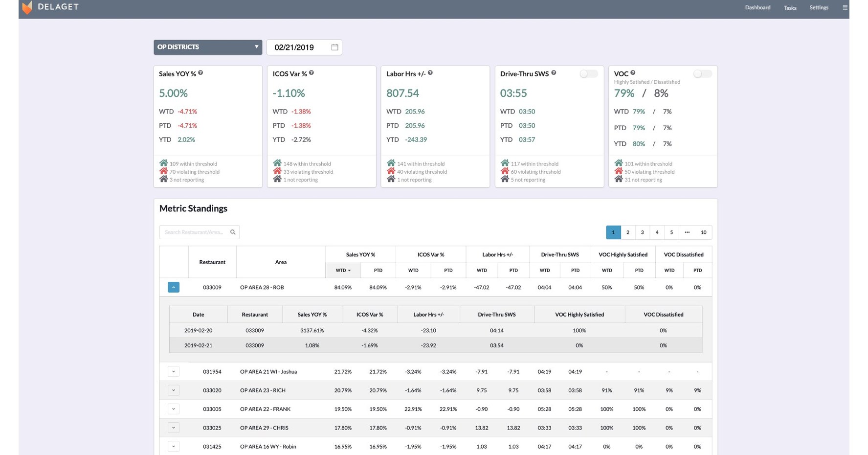The height and width of the screenshot is (455, 868).
Task: Collapse the expanded 033009 restaurant row
Action: [173, 287]
